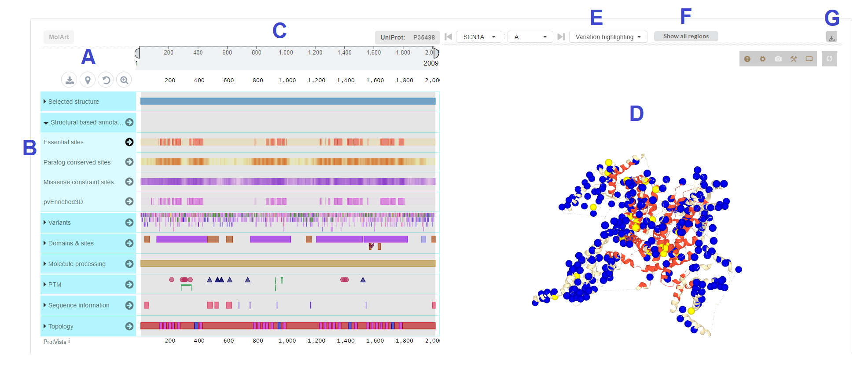Grab the right handle of sequence range slider
The height and width of the screenshot is (376, 868).
(436, 53)
